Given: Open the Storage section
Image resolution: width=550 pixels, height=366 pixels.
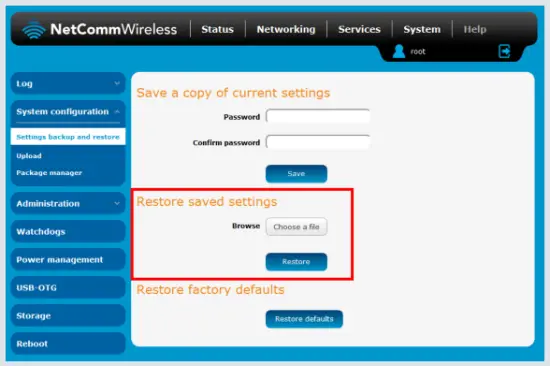Looking at the screenshot, I should click(x=68, y=316).
